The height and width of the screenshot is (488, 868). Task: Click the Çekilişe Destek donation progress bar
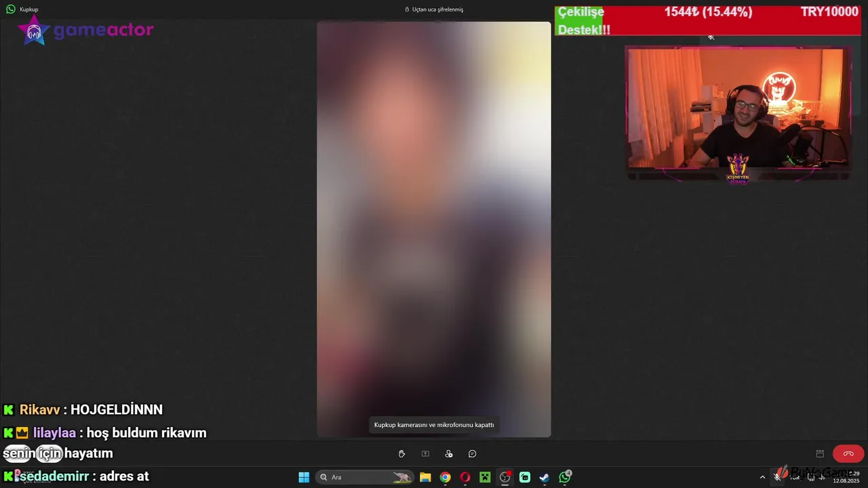click(x=708, y=20)
